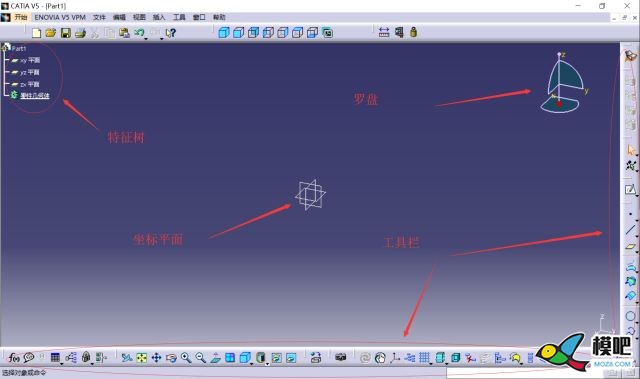Select the xy 平面 tree item
Viewport: 640px width, 379px height.
pos(30,60)
